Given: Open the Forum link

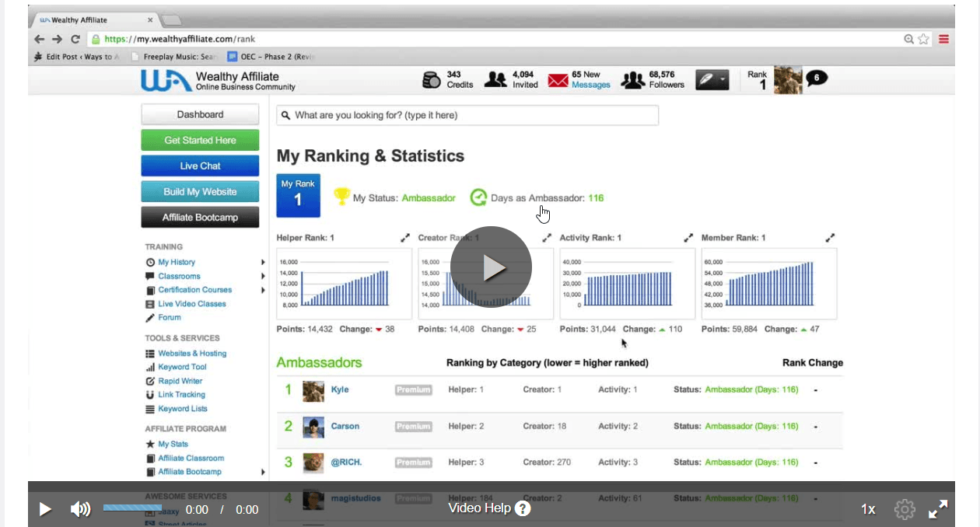Looking at the screenshot, I should pos(170,317).
